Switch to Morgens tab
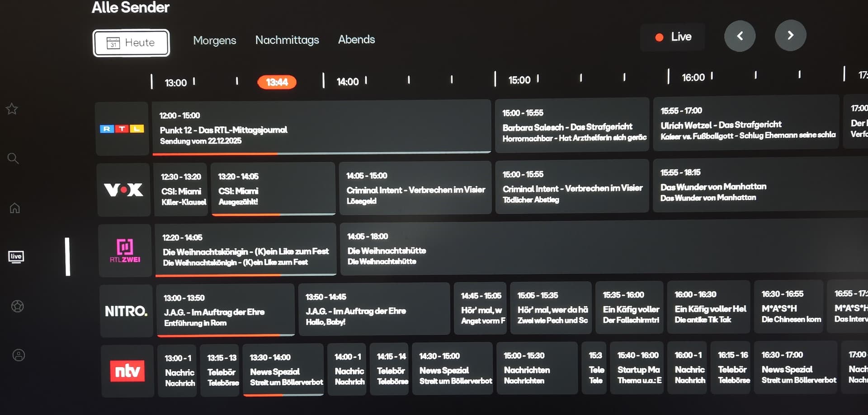Screen dimensions: 868x415 point(214,41)
